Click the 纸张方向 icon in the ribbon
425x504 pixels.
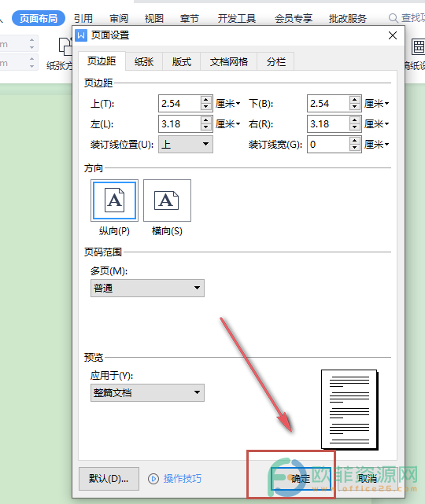tap(65, 46)
